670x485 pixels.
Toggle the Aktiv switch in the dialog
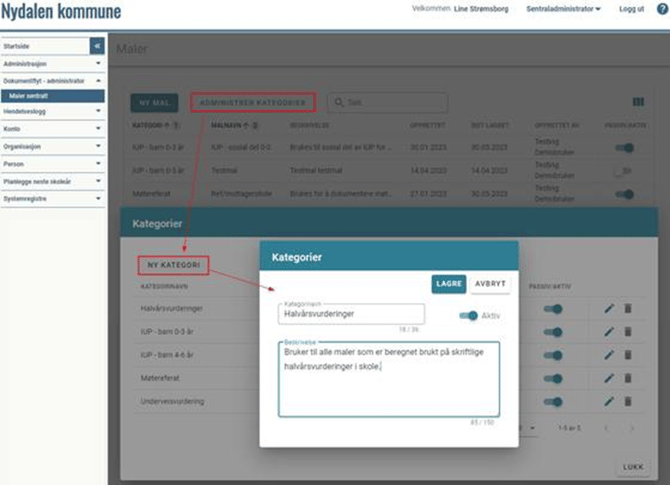[x=468, y=315]
